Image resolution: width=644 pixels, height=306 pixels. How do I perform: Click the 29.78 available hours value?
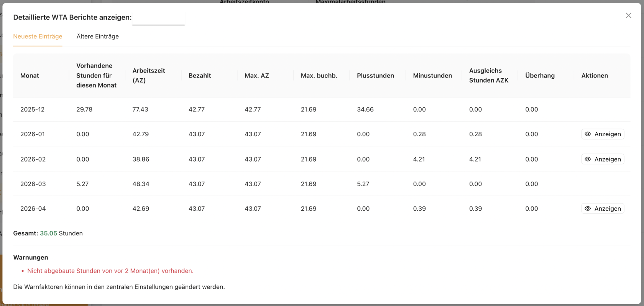coord(84,109)
